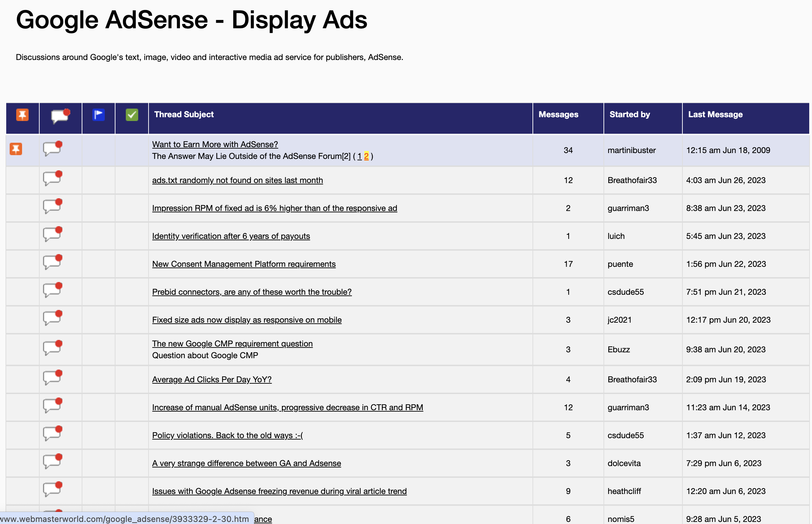Open 'A very strange difference between GA and Adsense'
This screenshot has height=524, width=812.
pos(246,463)
